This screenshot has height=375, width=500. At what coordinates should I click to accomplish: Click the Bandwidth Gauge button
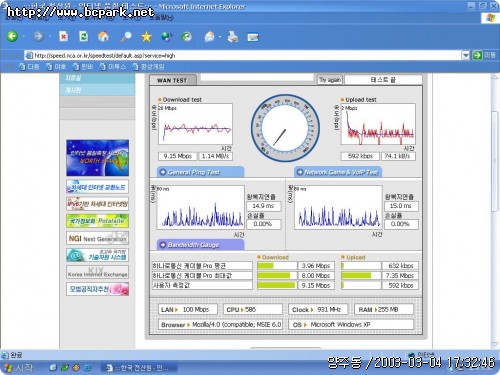coord(200,245)
